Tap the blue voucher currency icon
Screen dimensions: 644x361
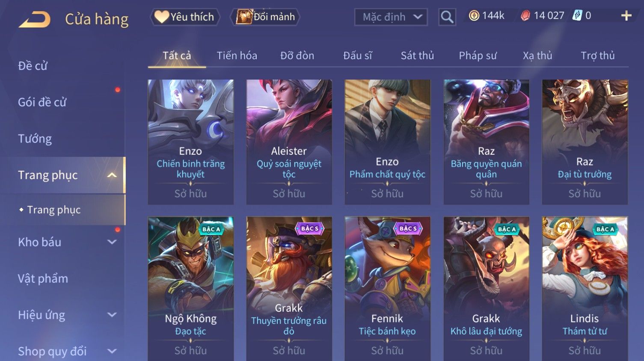[x=578, y=16]
